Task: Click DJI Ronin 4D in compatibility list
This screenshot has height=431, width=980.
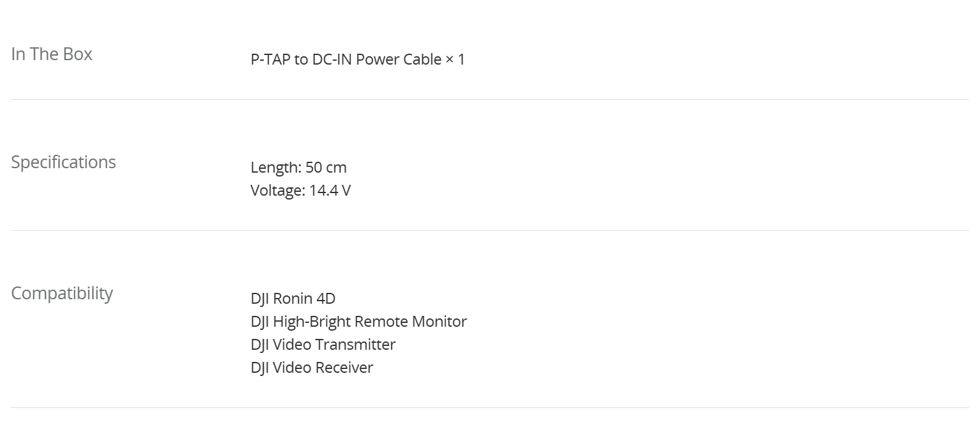Action: pyautogui.click(x=293, y=299)
